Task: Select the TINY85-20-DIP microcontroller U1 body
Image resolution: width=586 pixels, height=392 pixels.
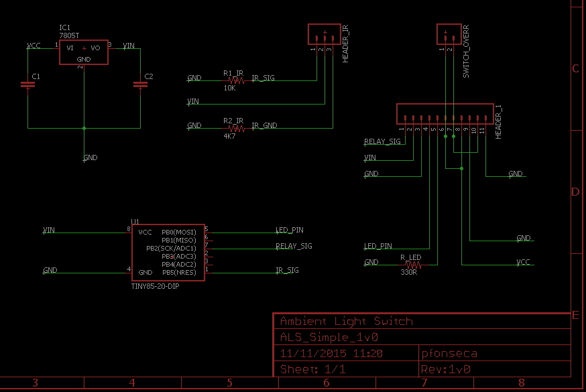Action: coord(168,253)
